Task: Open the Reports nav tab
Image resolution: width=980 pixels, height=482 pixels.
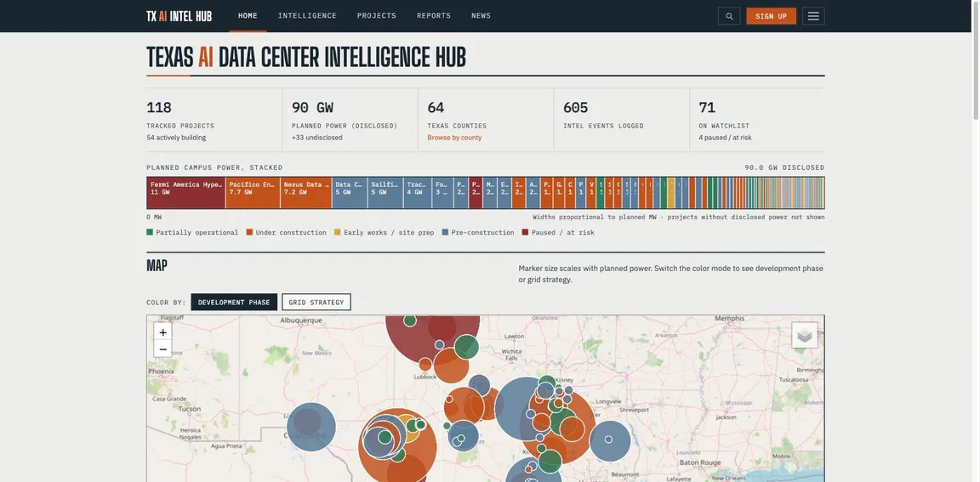Action: point(434,15)
